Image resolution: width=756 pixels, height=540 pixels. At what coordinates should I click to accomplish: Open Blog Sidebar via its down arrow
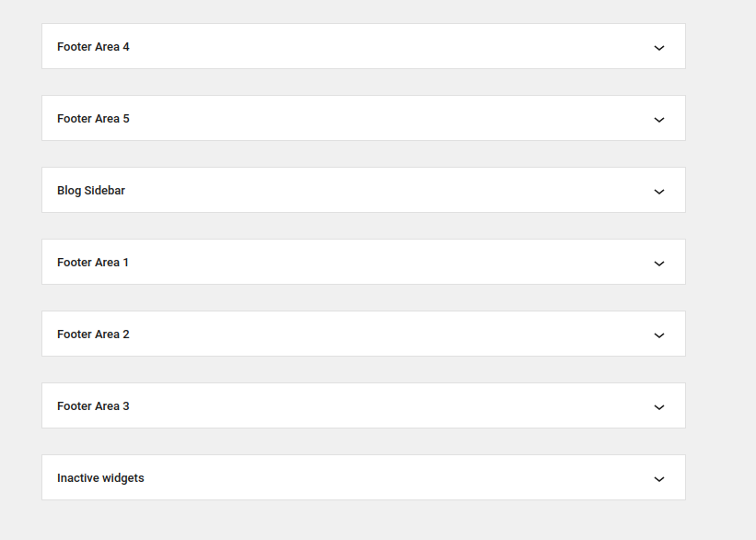[x=659, y=191]
